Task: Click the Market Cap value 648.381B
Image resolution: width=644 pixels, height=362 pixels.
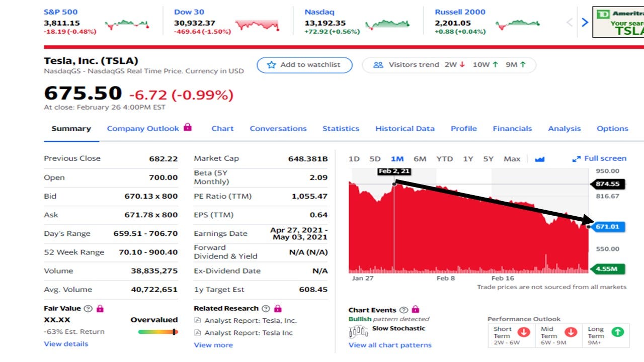Action: tap(308, 159)
